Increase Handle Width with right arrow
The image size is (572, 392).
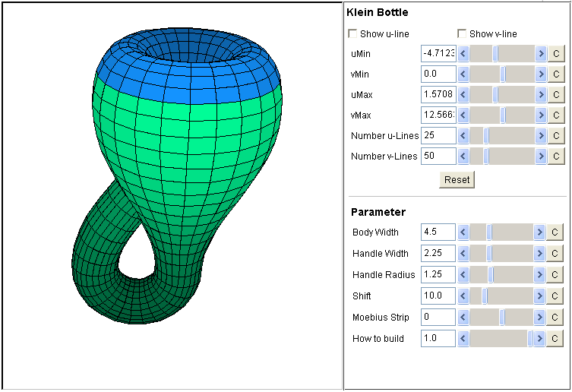[x=539, y=253]
